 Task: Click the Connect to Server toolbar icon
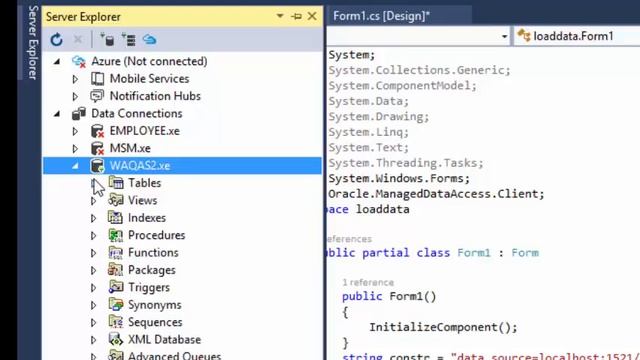[129, 40]
